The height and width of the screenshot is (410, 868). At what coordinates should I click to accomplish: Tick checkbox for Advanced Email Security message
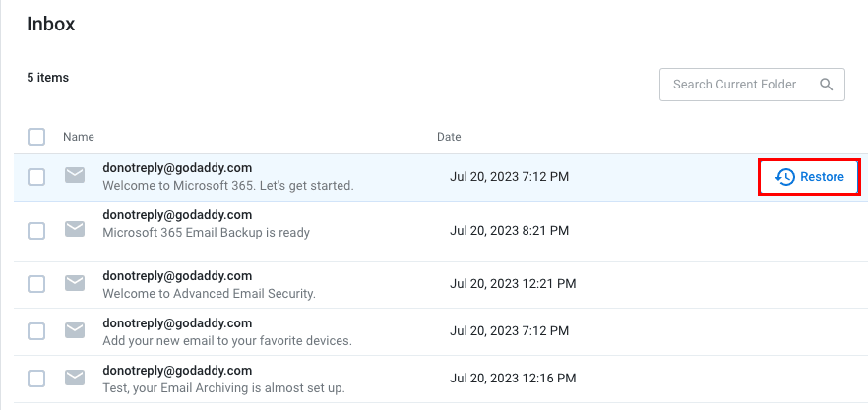click(x=36, y=284)
